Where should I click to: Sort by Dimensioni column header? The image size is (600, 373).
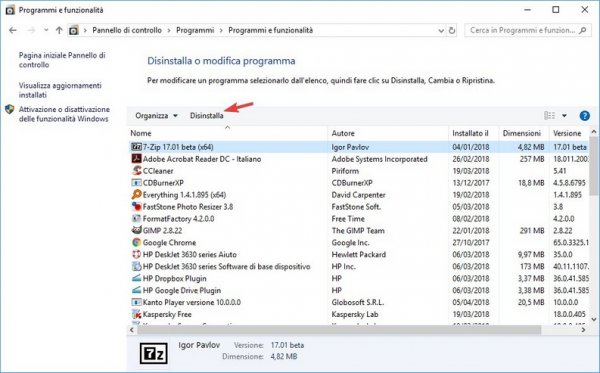pos(523,133)
